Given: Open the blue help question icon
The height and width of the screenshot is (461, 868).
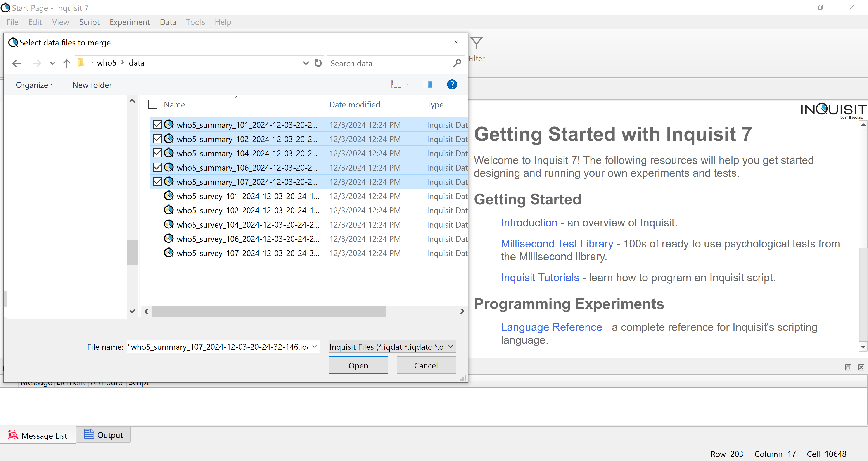Looking at the screenshot, I should 451,84.
